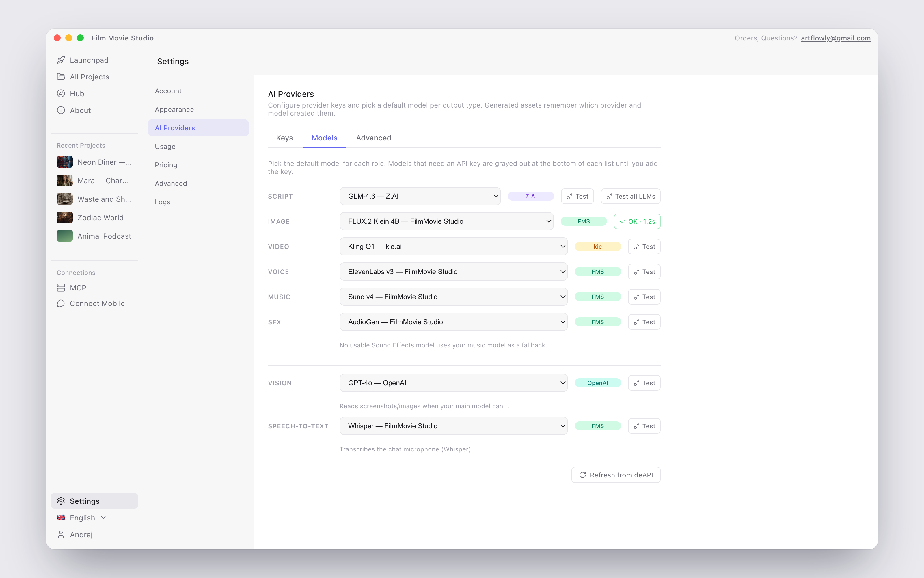Switch to the Advanced tab under AI Providers
The height and width of the screenshot is (578, 924).
373,138
